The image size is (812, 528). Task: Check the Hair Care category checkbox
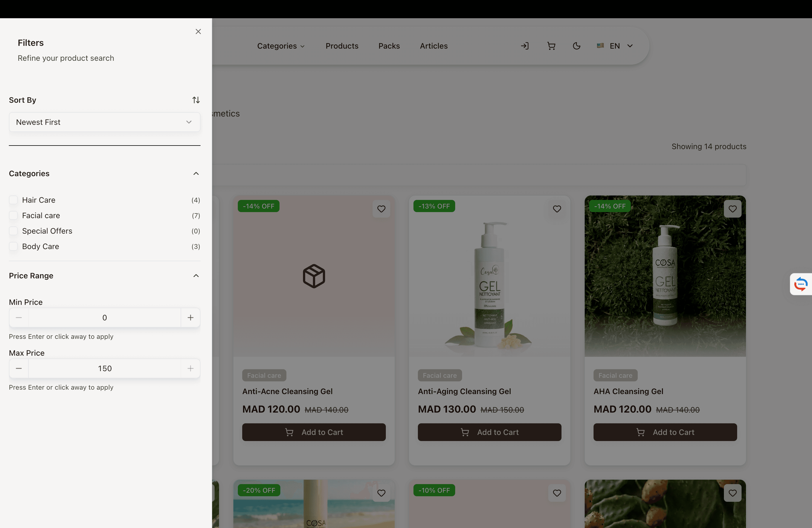(x=13, y=200)
